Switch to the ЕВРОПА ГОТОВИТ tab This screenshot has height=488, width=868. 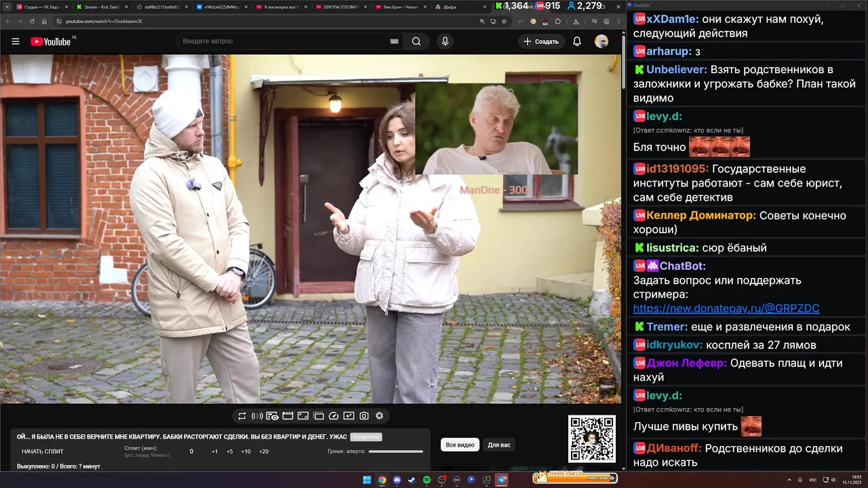click(x=340, y=7)
